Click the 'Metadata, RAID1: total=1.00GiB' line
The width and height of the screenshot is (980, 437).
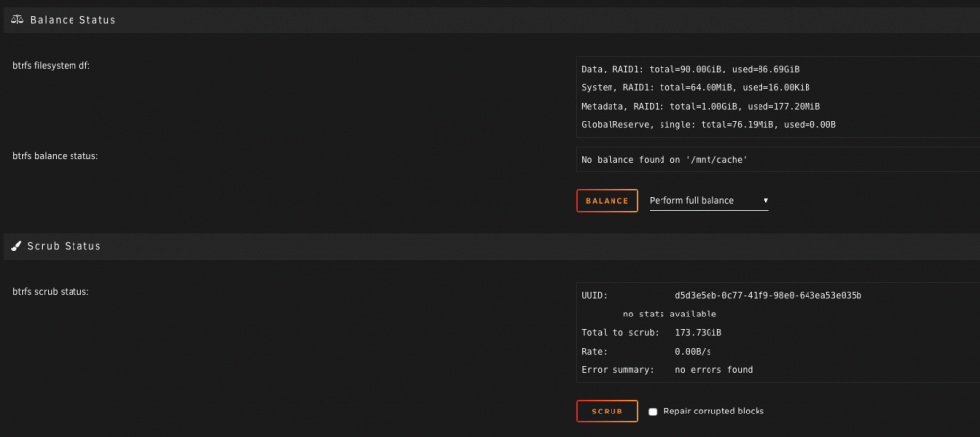pos(701,106)
